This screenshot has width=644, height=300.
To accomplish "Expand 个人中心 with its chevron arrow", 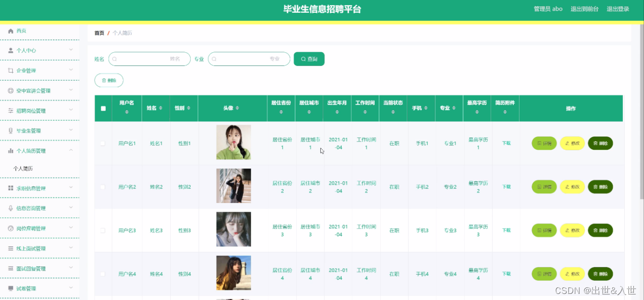I will click(71, 50).
